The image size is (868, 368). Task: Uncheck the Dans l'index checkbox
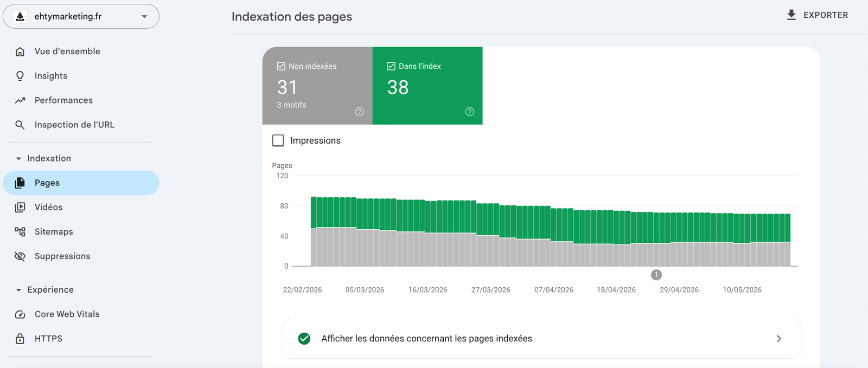click(391, 66)
